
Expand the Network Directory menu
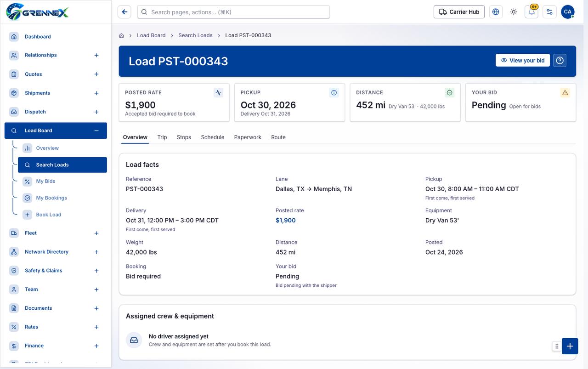pyautogui.click(x=96, y=252)
